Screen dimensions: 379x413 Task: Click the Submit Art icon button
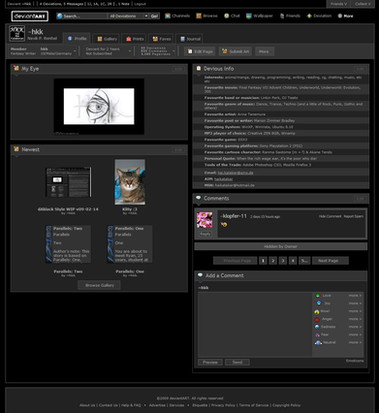click(x=236, y=52)
